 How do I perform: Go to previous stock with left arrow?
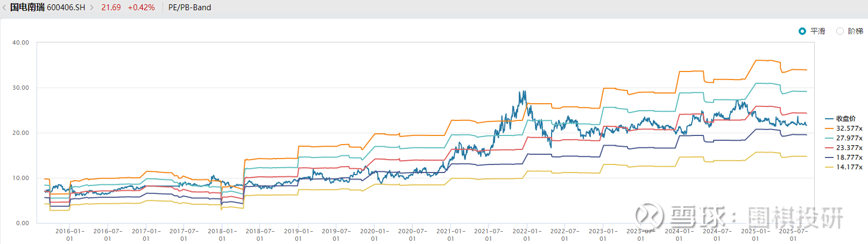(x=5, y=8)
